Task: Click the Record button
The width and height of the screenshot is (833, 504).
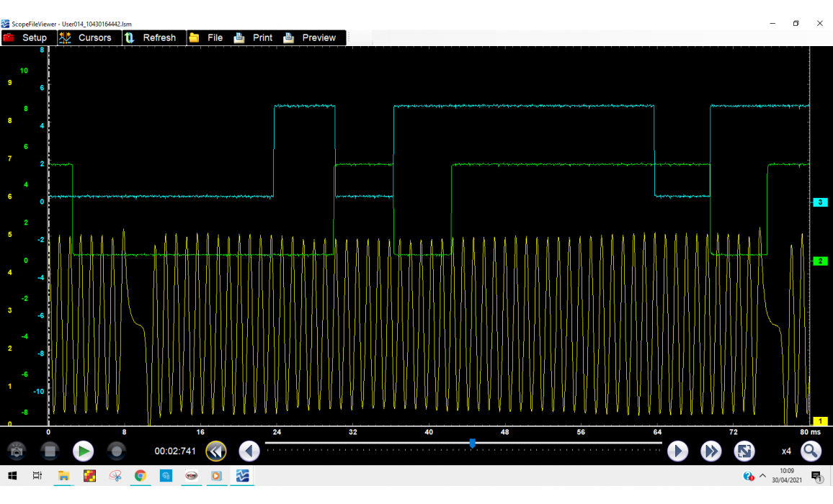Action: click(x=116, y=451)
